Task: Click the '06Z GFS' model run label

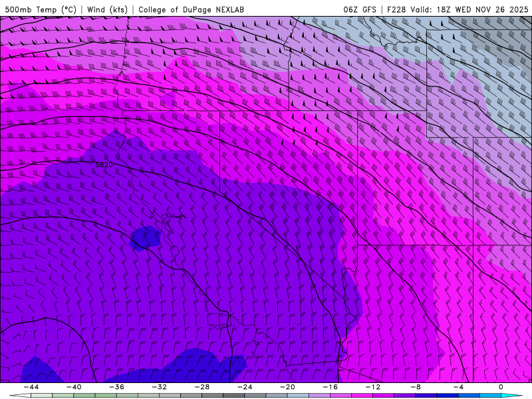Action: pyautogui.click(x=360, y=9)
